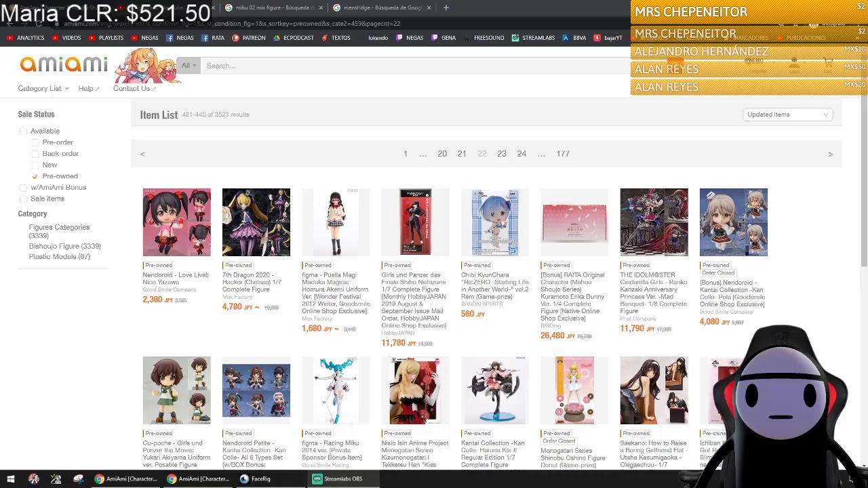
Task: Open the Contact Us link
Action: [x=134, y=88]
